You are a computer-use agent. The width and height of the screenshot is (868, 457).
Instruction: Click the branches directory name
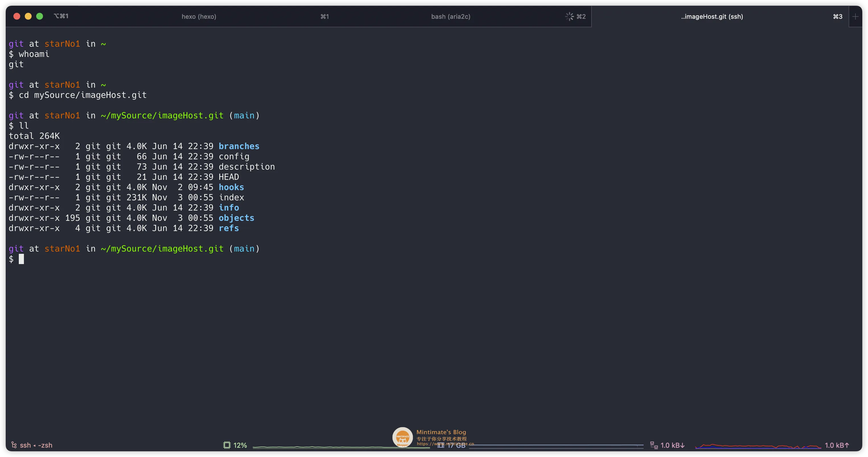pos(239,146)
